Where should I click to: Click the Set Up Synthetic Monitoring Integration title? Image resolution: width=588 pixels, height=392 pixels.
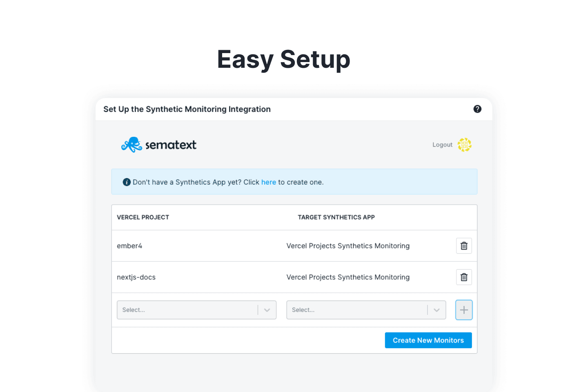coord(187,109)
